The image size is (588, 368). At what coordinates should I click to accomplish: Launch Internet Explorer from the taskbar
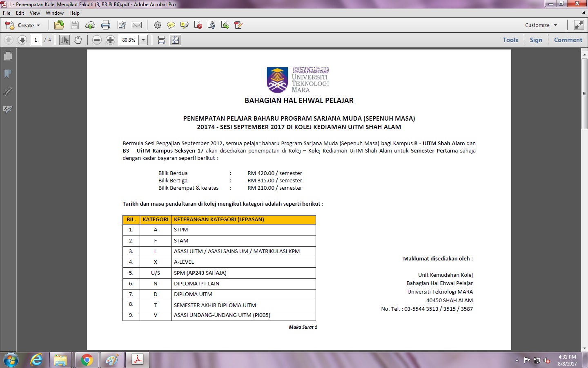tap(36, 360)
